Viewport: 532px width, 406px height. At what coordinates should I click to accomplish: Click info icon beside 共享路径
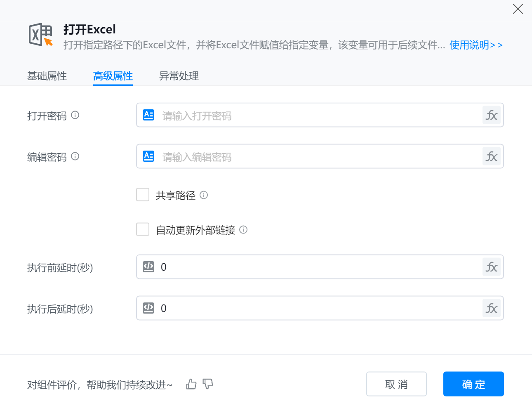pyautogui.click(x=204, y=195)
